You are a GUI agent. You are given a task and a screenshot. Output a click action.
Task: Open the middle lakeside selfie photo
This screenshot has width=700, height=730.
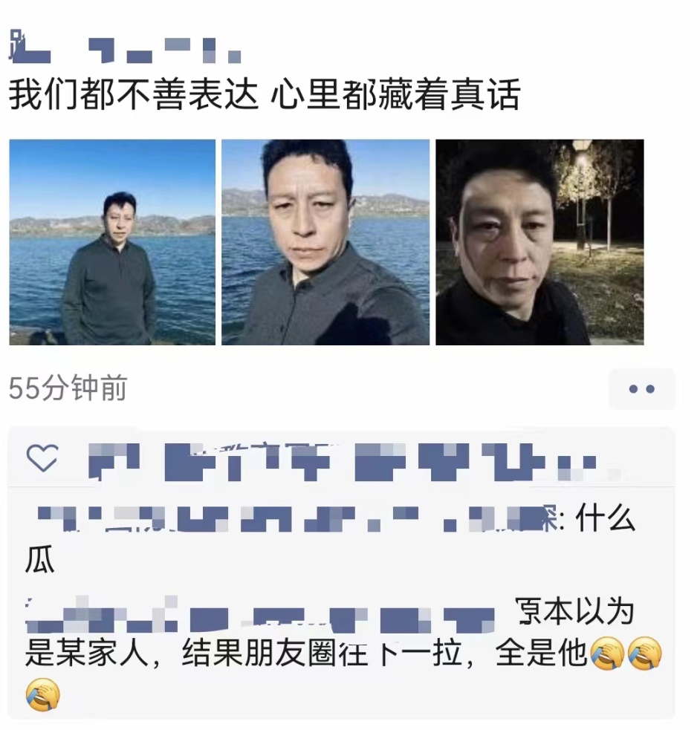[x=325, y=242]
